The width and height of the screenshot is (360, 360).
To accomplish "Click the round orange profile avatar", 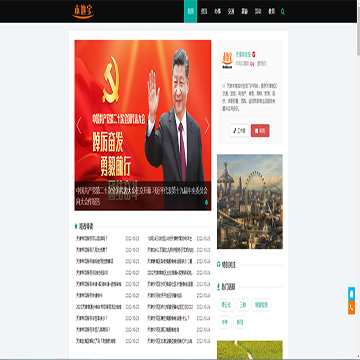I will pyautogui.click(x=227, y=59).
